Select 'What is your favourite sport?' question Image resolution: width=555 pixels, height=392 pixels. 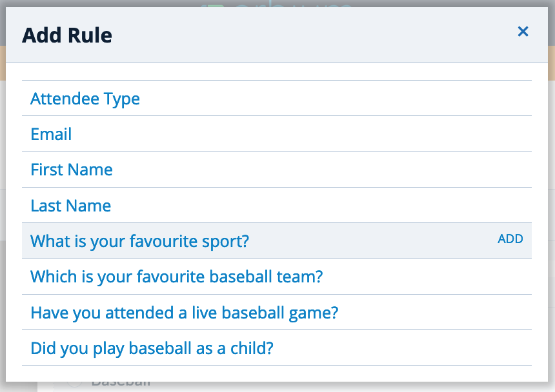(140, 241)
